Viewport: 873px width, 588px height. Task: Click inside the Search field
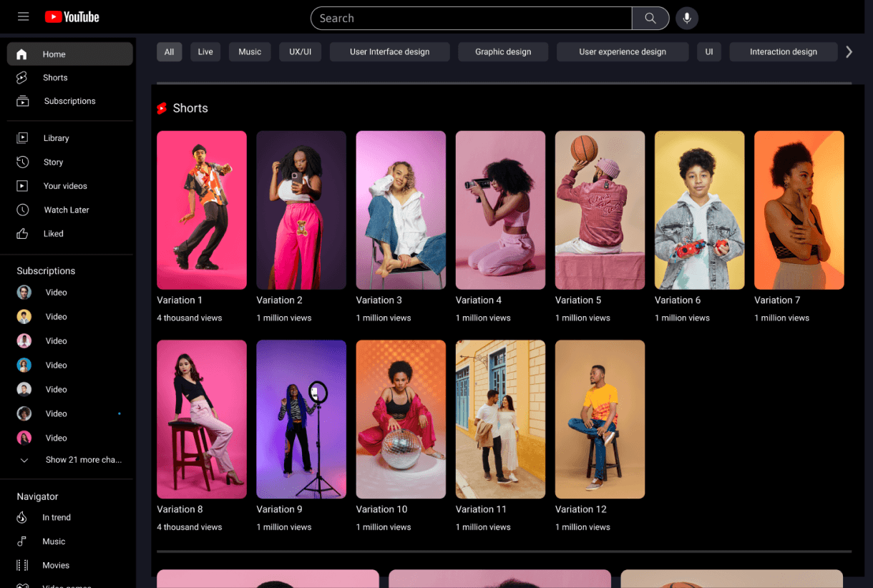471,19
